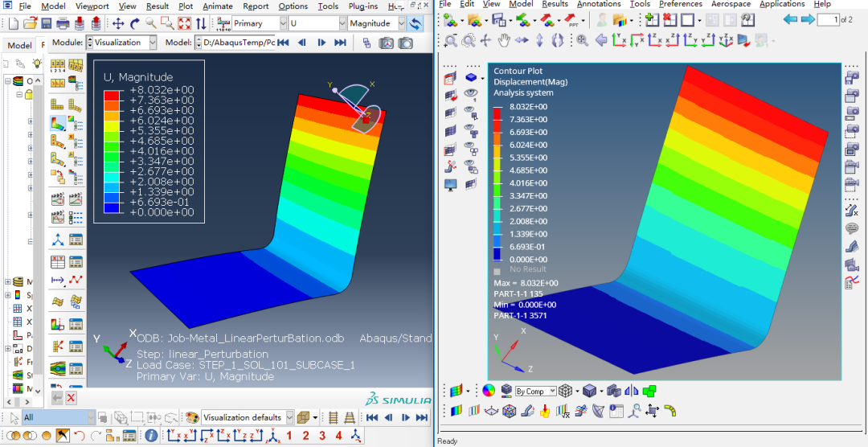Viewport: 868px width, 447px height.
Task: Open a file with the Abaqus Open icon
Action: [30, 24]
